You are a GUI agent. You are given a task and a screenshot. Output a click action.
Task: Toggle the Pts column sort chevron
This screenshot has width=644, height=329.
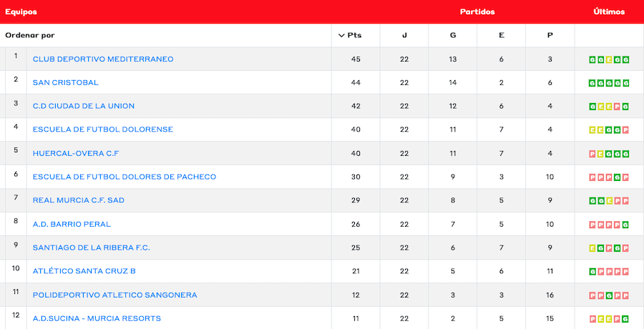click(x=341, y=35)
